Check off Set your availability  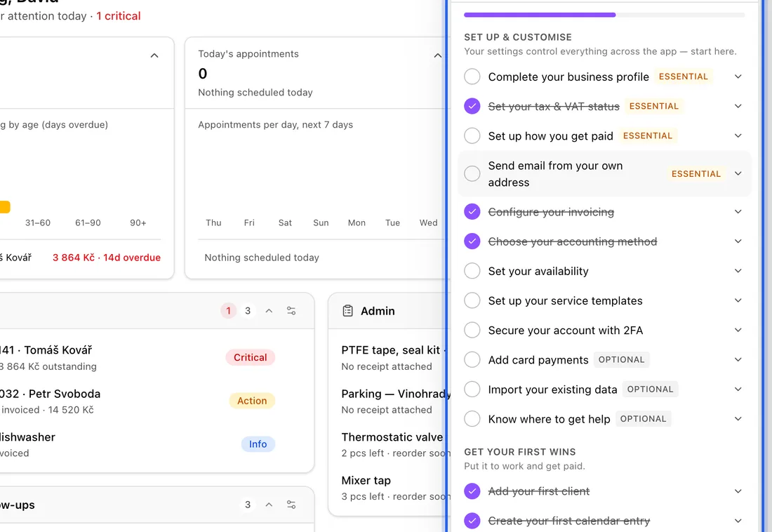click(472, 271)
